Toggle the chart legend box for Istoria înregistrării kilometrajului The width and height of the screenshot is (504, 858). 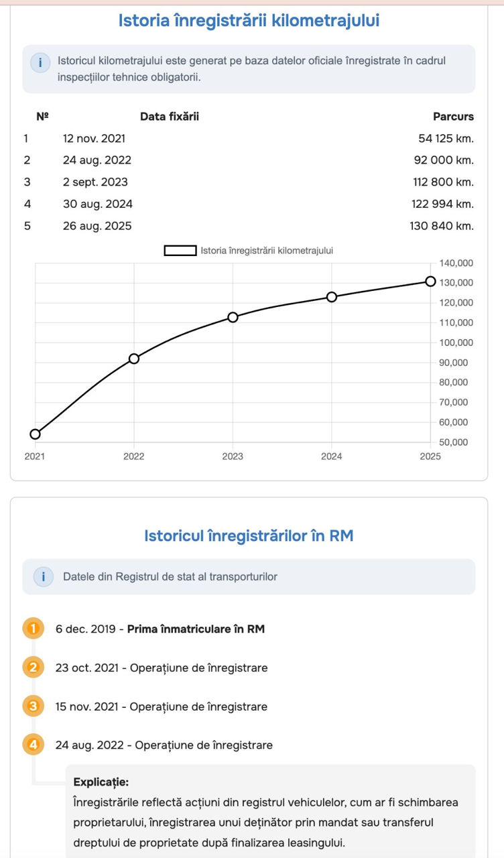coord(180,251)
